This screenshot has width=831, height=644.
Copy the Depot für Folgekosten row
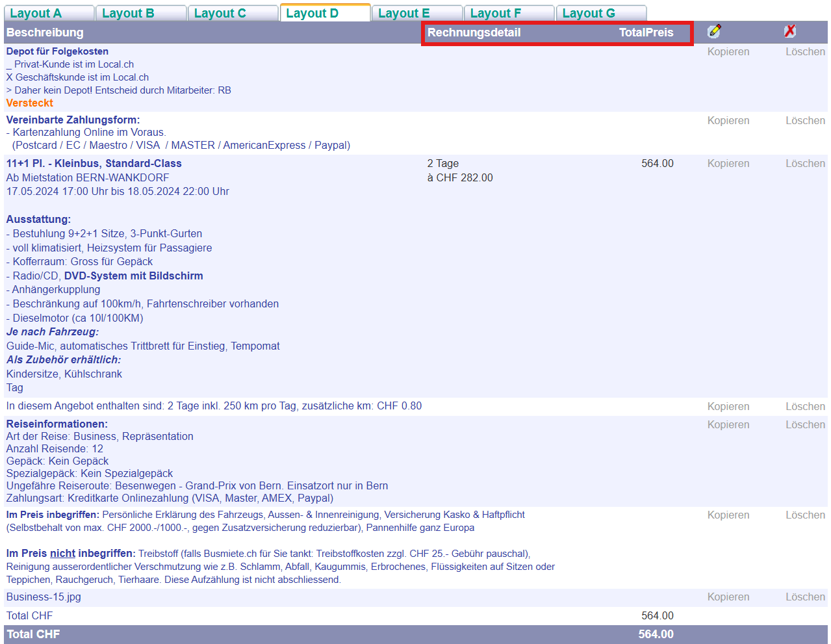(728, 52)
